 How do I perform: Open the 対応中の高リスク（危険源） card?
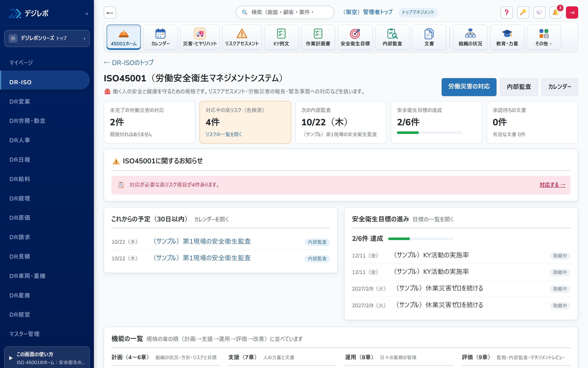pyautogui.click(x=245, y=122)
